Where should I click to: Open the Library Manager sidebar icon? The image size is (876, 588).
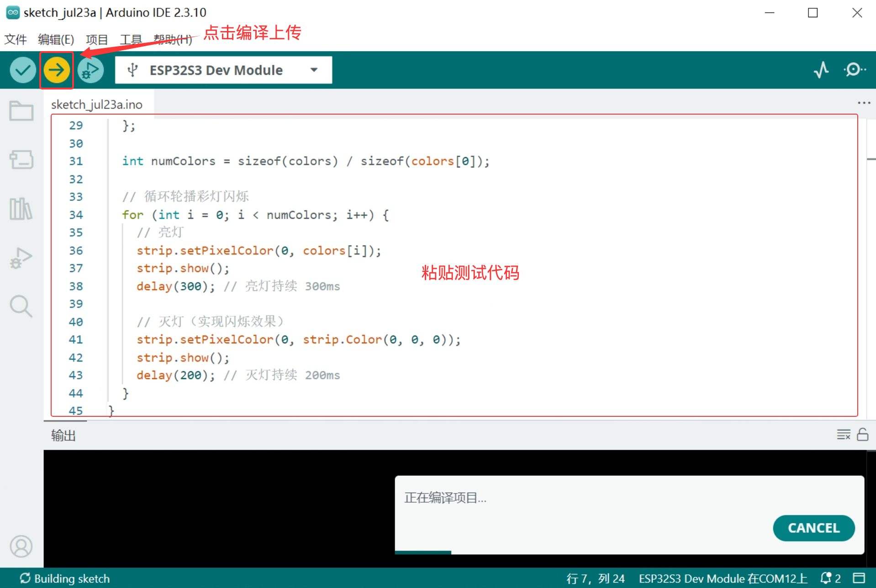21,209
